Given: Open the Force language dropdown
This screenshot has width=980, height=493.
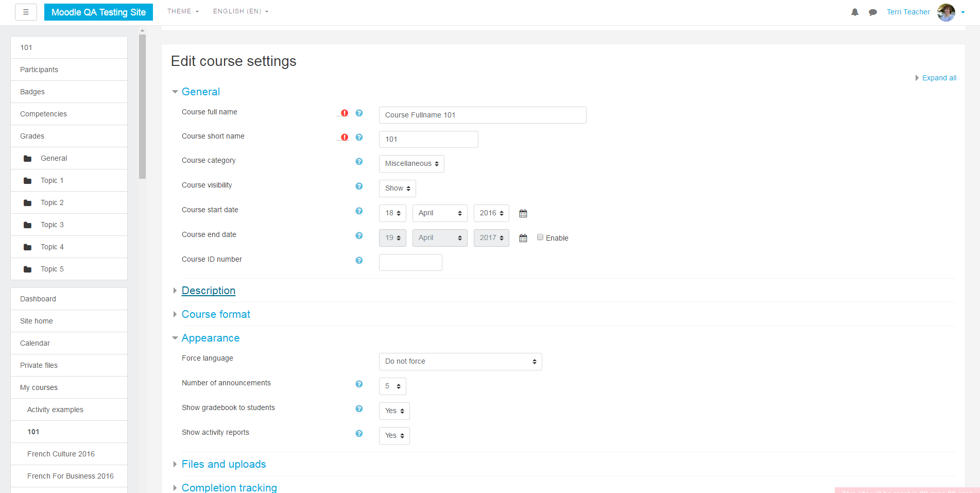Looking at the screenshot, I should tap(460, 362).
